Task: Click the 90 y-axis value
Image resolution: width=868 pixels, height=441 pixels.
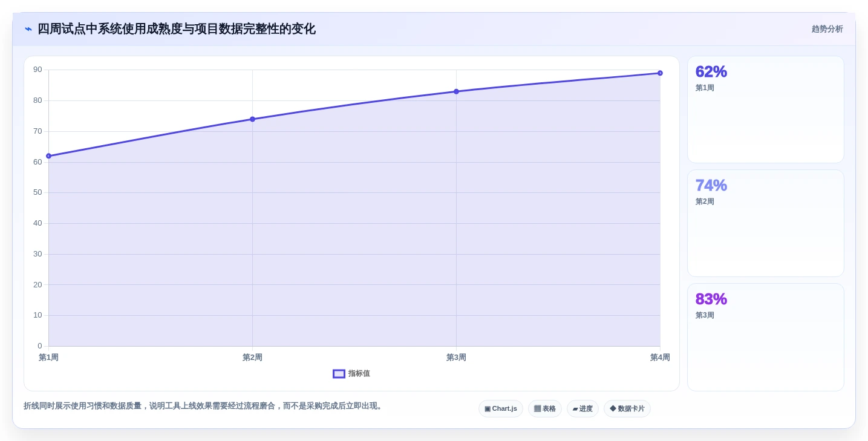Action: coord(38,70)
